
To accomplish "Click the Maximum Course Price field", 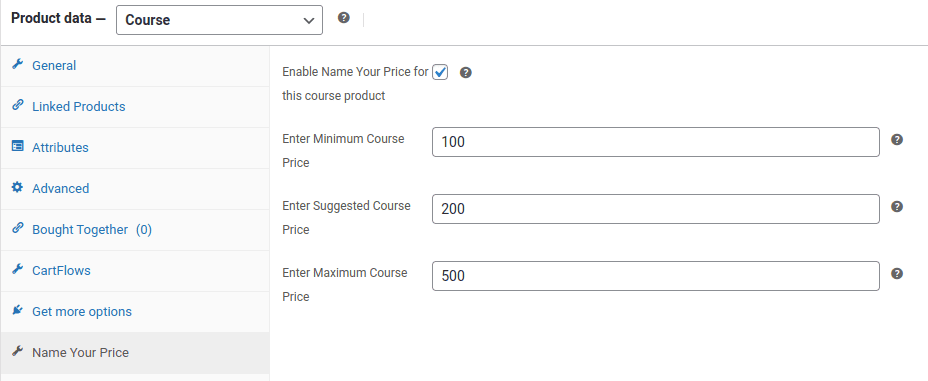I will click(x=656, y=276).
